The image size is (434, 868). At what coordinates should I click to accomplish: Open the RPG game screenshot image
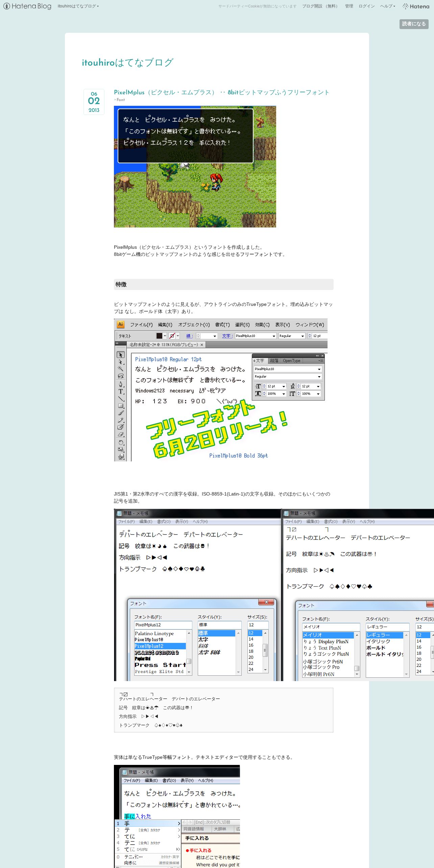click(195, 167)
